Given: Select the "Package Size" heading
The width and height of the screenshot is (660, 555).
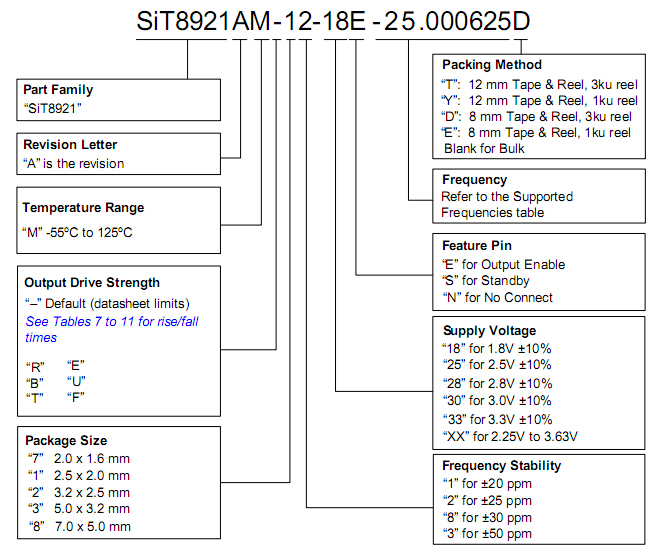Looking at the screenshot, I should pyautogui.click(x=66, y=441).
